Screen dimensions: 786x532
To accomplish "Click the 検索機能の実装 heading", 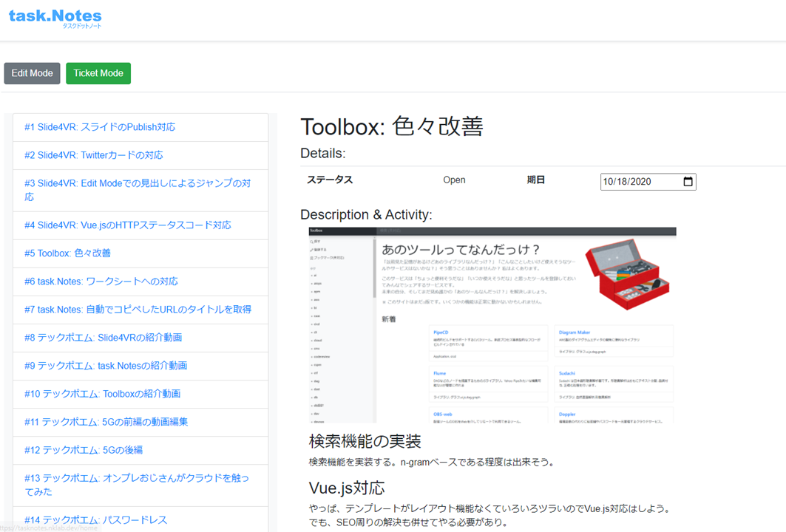I will [x=365, y=441].
